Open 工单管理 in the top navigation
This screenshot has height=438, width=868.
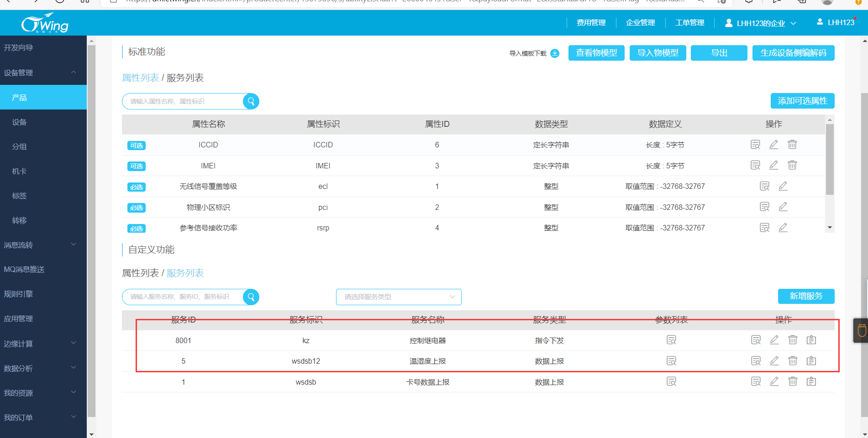690,23
